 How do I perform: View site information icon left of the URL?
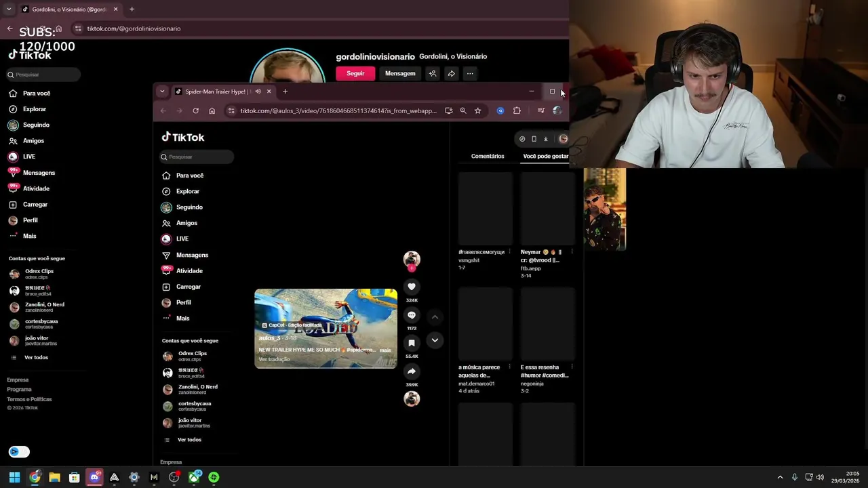(x=231, y=110)
